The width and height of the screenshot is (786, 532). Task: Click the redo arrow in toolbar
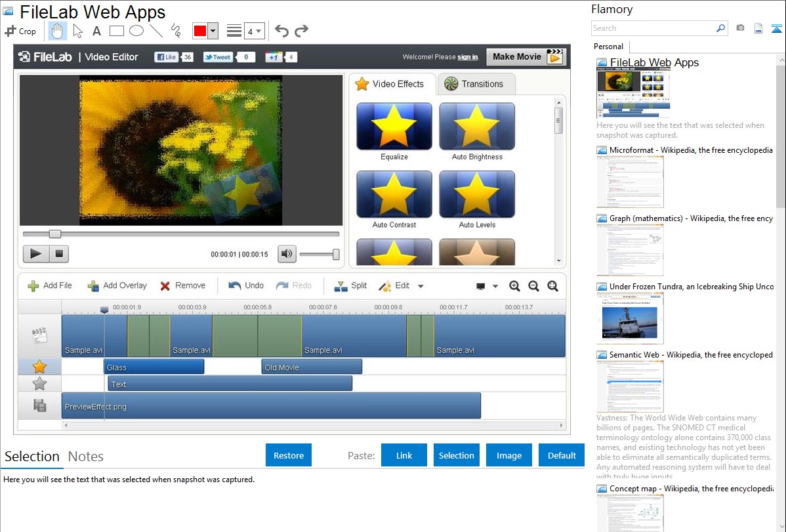coord(301,31)
